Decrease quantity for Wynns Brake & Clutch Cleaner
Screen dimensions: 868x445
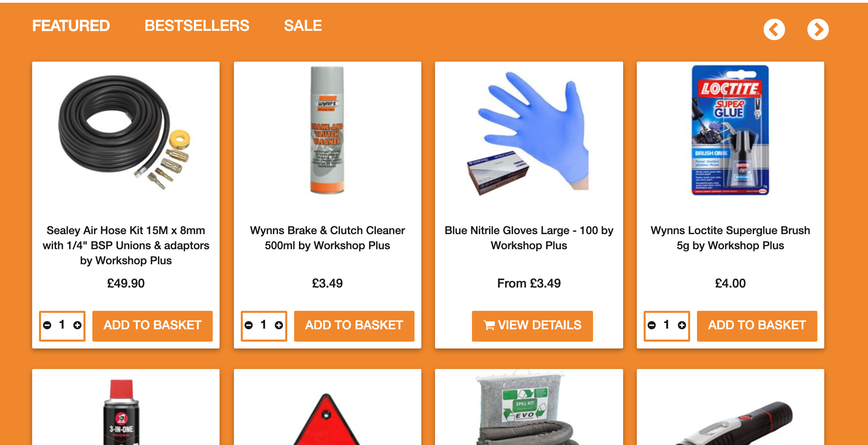tap(249, 325)
